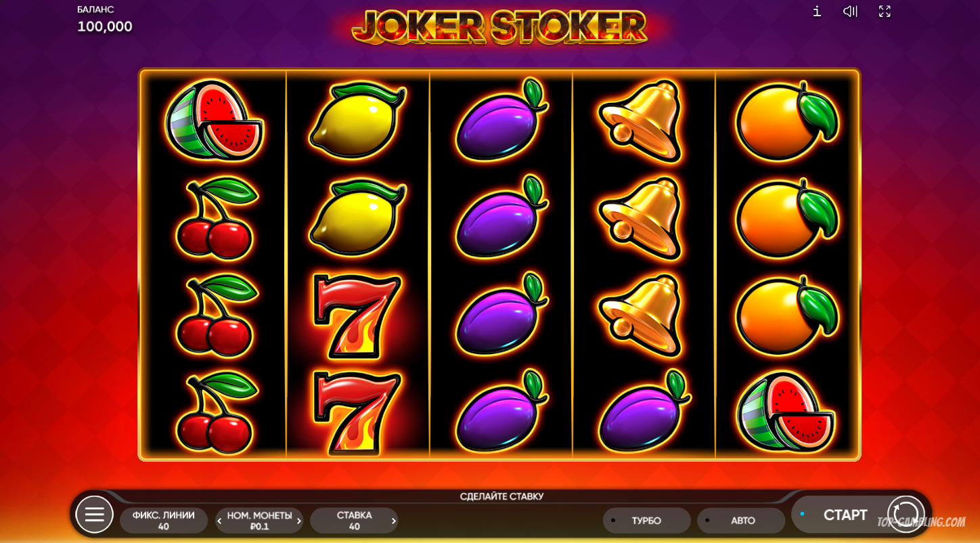Mute the sound with the speaker icon
This screenshot has width=980, height=543.
coord(850,12)
